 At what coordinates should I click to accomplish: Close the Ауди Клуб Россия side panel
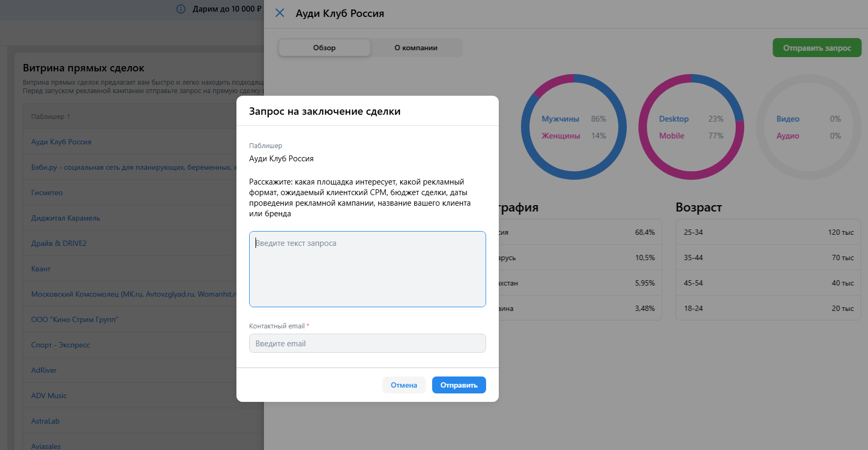coord(280,13)
